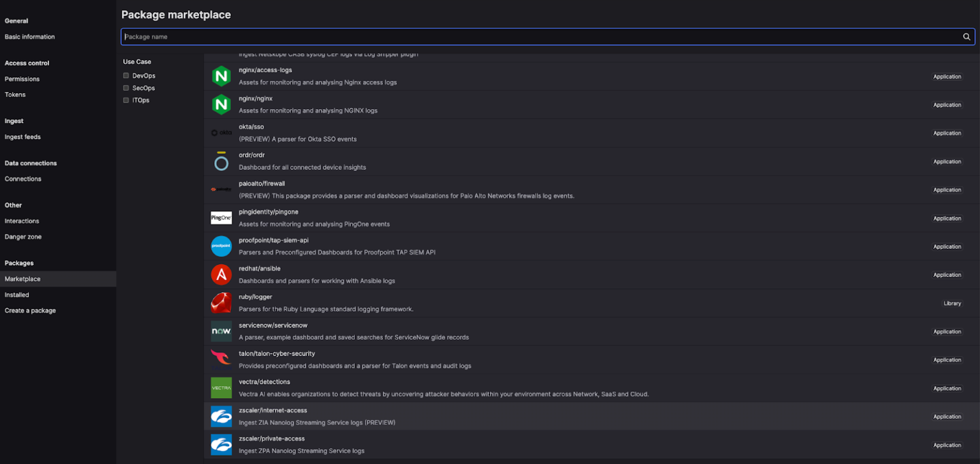The image size is (980, 464).
Task: Click the Talon cyber-security package icon
Action: [x=221, y=359]
